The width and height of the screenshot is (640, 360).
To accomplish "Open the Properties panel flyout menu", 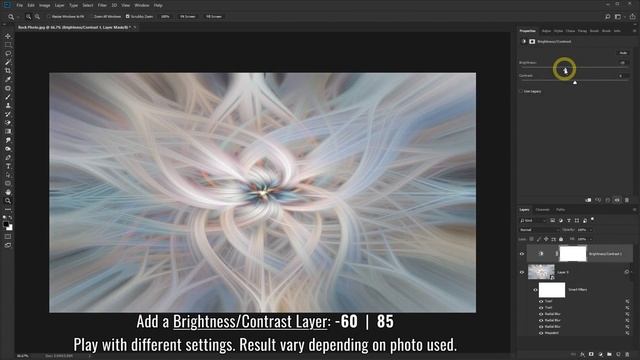I will click(634, 31).
